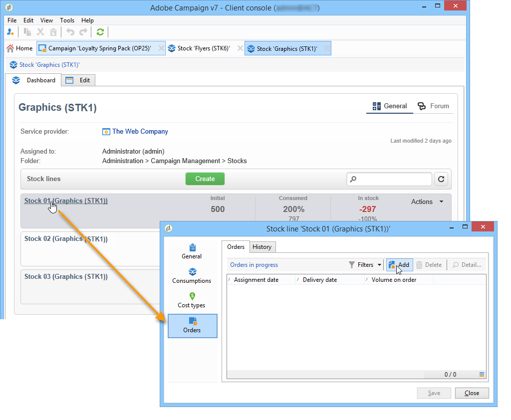
Task: Click the service provider icon beside The Web Company
Action: [106, 132]
